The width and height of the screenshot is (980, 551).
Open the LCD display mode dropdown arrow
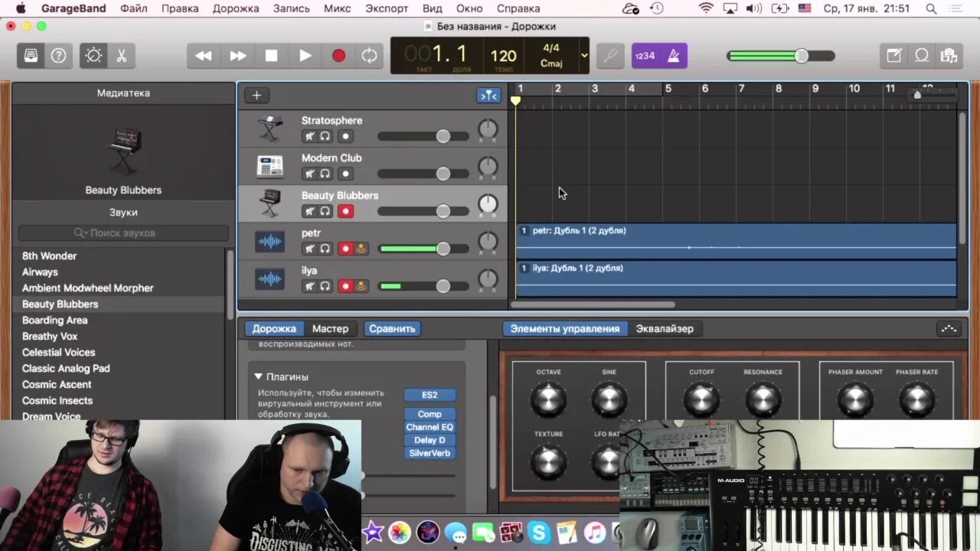(x=584, y=56)
